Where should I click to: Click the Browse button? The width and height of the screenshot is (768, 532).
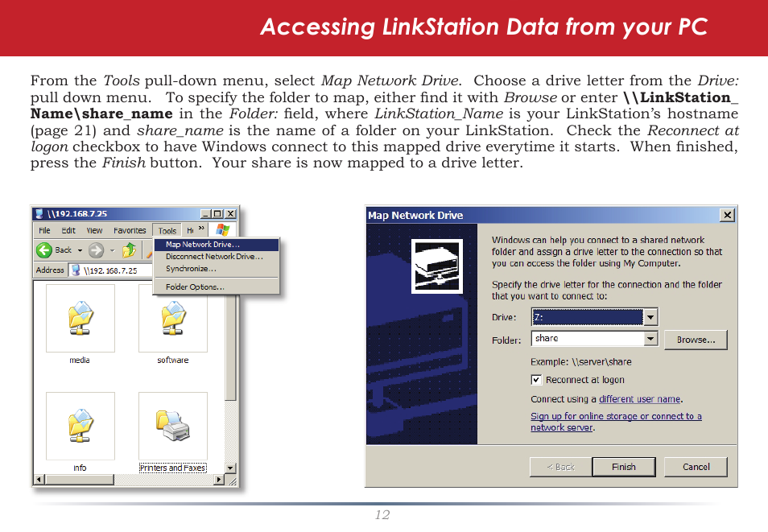pyautogui.click(x=696, y=340)
